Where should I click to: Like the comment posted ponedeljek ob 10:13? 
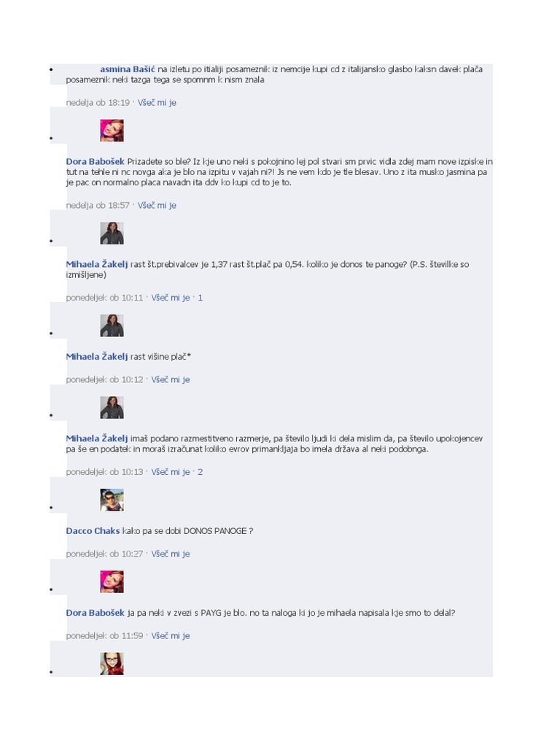click(x=171, y=472)
